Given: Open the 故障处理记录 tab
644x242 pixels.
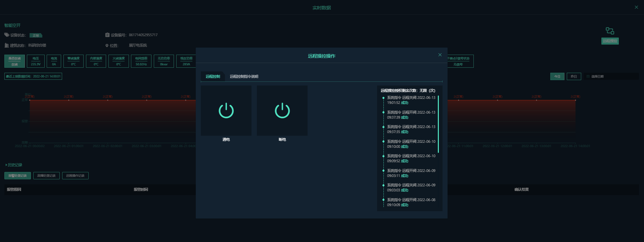Looking at the screenshot, I should (46, 176).
